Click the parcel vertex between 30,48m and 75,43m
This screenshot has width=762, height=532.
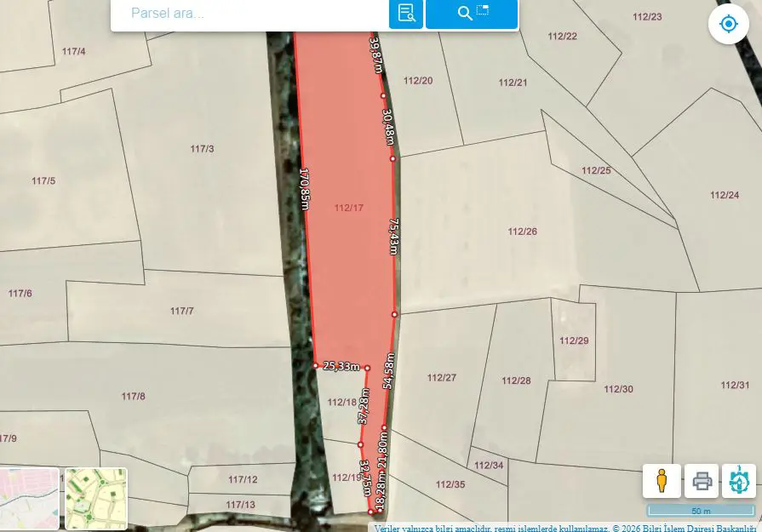coord(392,159)
